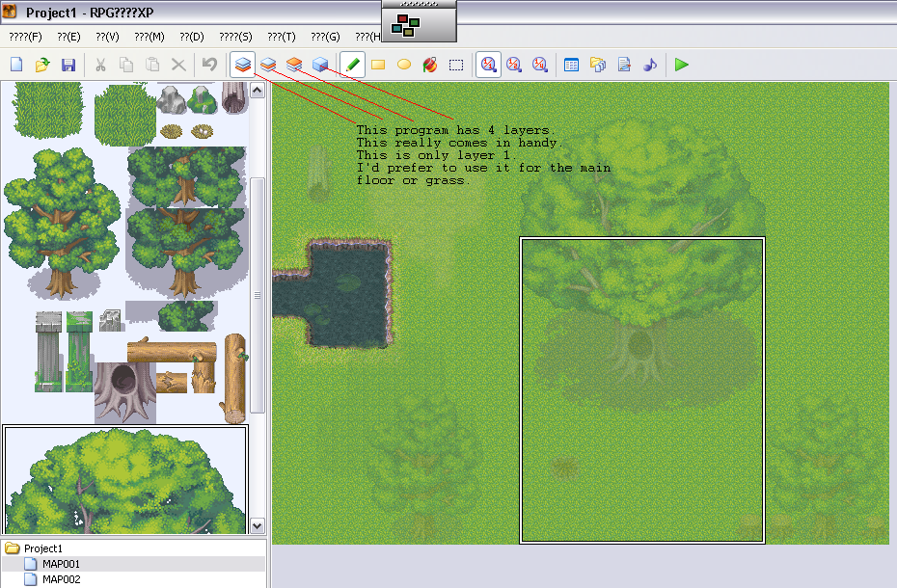The height and width of the screenshot is (588, 897).
Task: Select the Flood Fill tool
Action: (x=430, y=65)
